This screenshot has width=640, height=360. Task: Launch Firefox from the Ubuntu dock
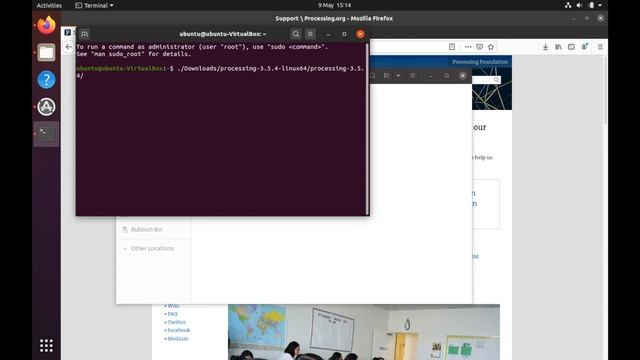(x=46, y=25)
